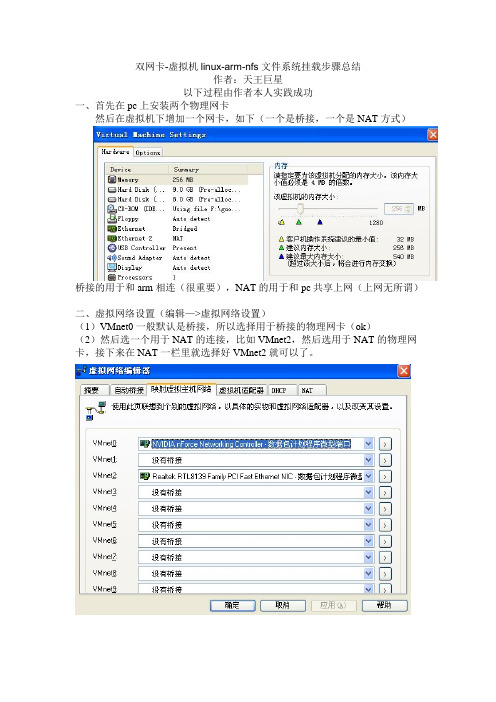Select the Display device icon
This screenshot has width=496, height=702.
[x=112, y=268]
